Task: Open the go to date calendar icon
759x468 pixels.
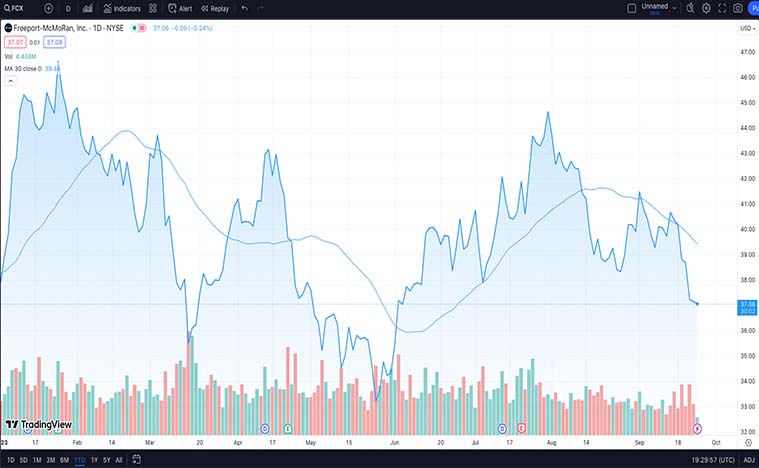Action: point(137,459)
